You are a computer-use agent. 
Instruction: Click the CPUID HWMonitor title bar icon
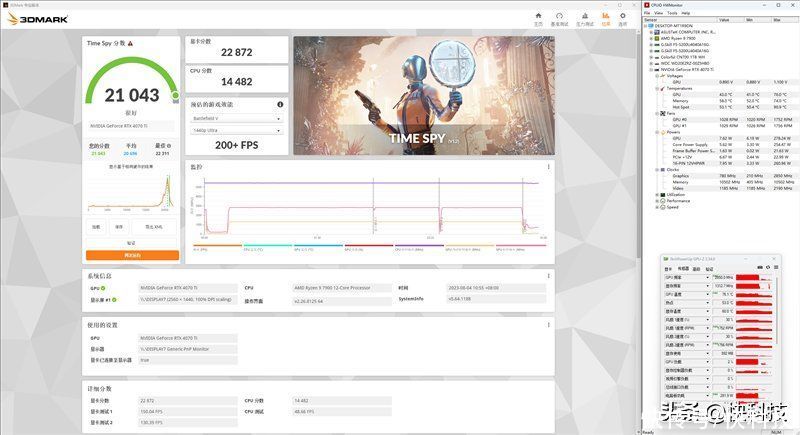(x=647, y=5)
